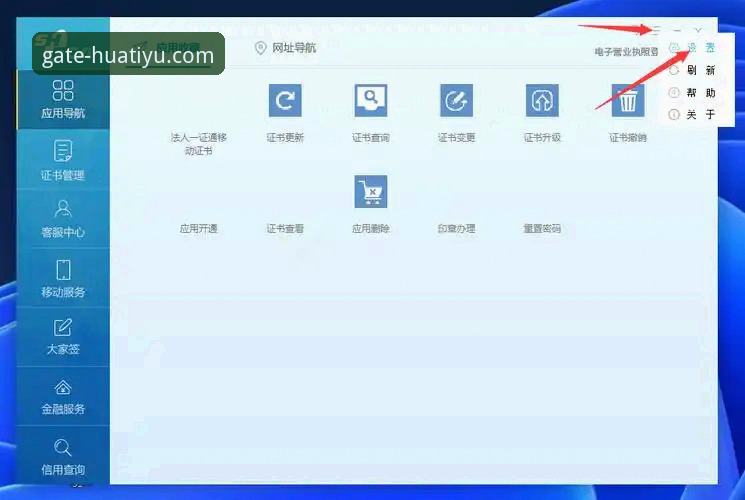Launch the 证书撤销 trash-bin tile
The height and width of the screenshot is (500, 745).
pos(628,100)
